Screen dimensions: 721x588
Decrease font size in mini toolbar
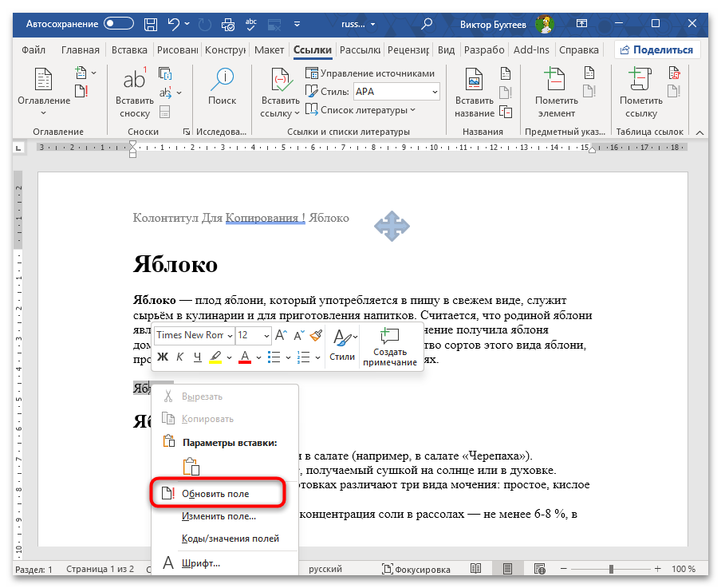click(x=299, y=335)
